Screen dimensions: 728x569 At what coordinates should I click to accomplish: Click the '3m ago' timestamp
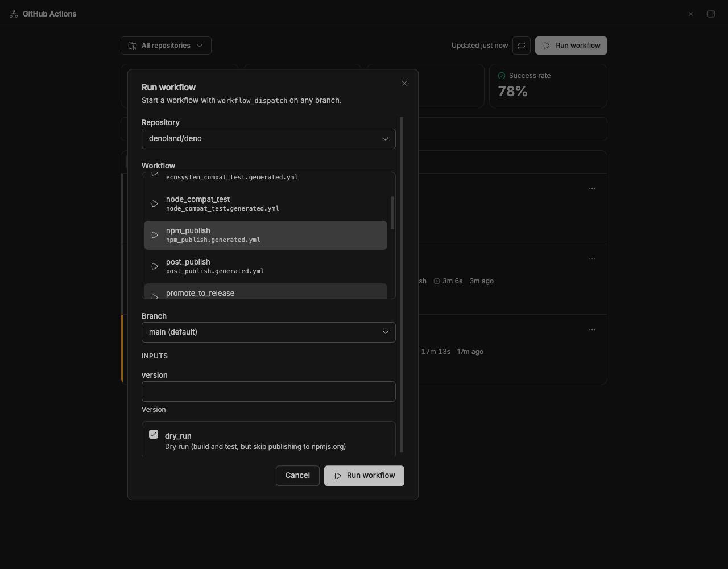pos(481,281)
